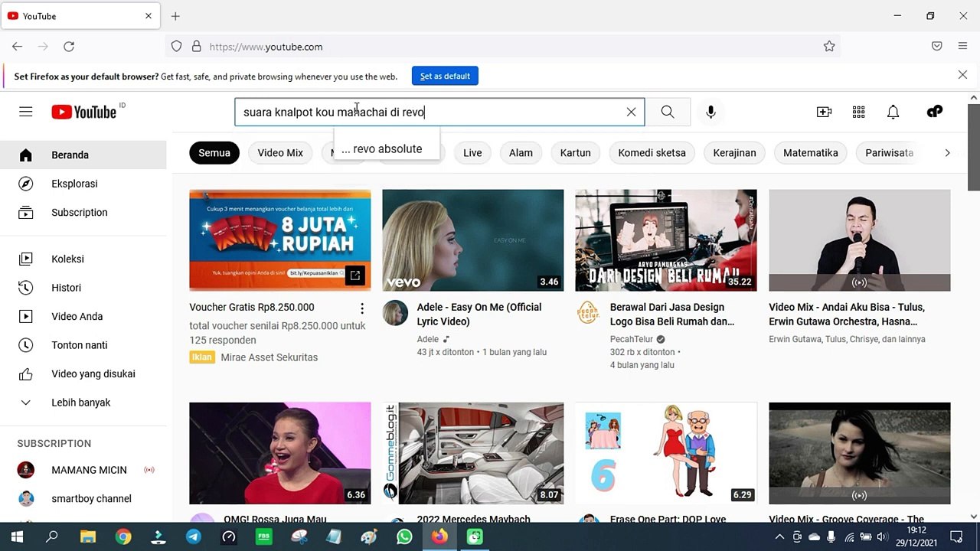Open Adele Easy On Me video title
980x551 pixels.
pyautogui.click(x=479, y=315)
